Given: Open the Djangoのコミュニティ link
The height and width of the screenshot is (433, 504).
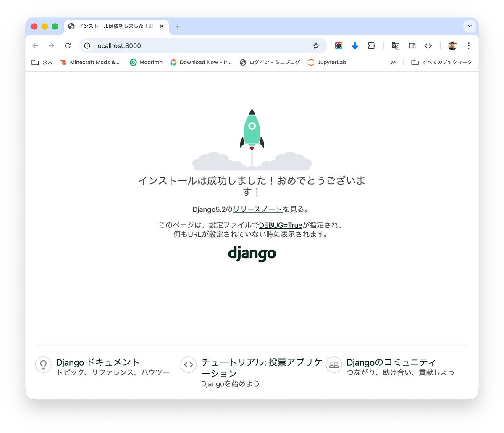Looking at the screenshot, I should (391, 362).
